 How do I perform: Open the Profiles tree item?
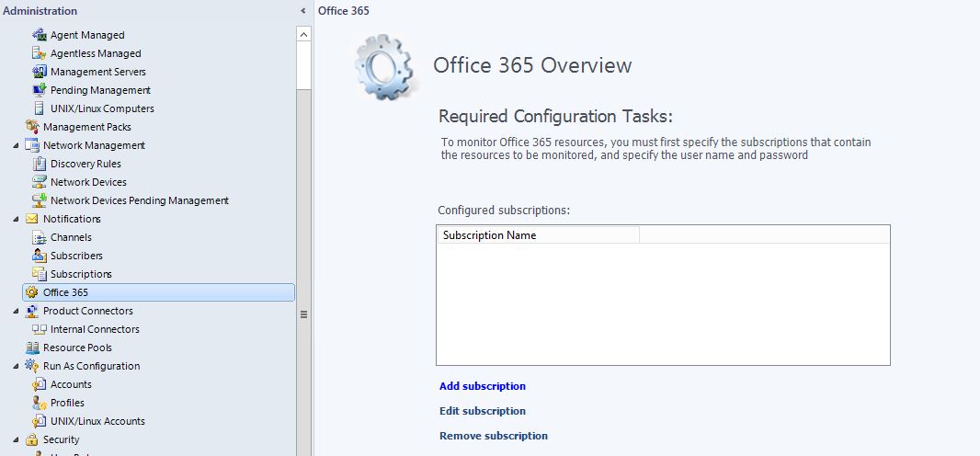(67, 403)
